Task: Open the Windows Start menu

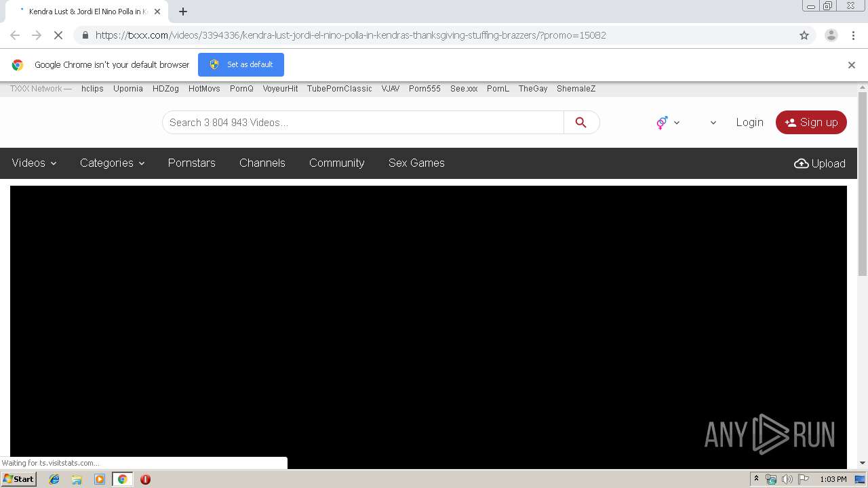Action: tap(18, 479)
